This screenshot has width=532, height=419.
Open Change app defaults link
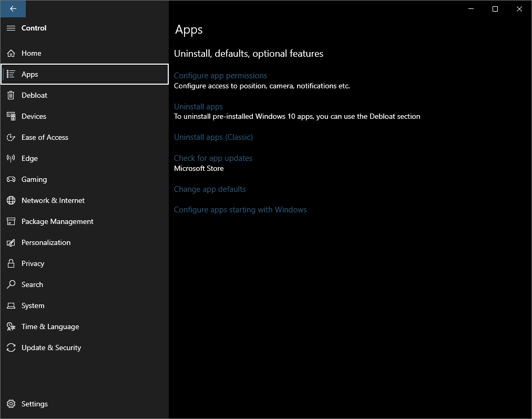click(210, 189)
